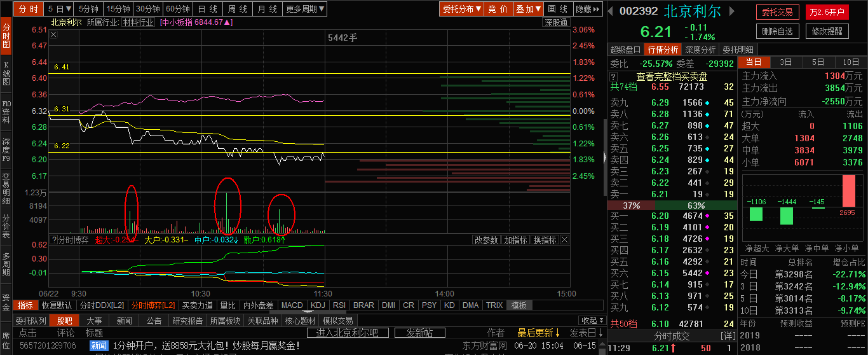The width and height of the screenshot is (868, 355).
Task: Switch chart to 15分钟 period
Action: click(118, 9)
